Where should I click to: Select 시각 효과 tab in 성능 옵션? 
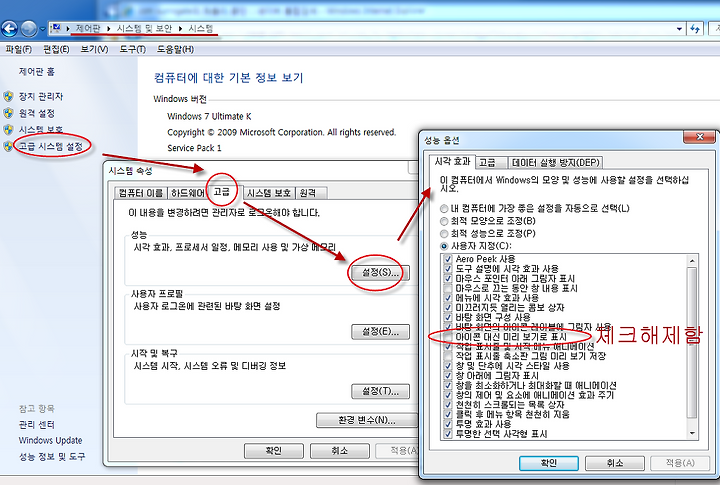(452, 161)
